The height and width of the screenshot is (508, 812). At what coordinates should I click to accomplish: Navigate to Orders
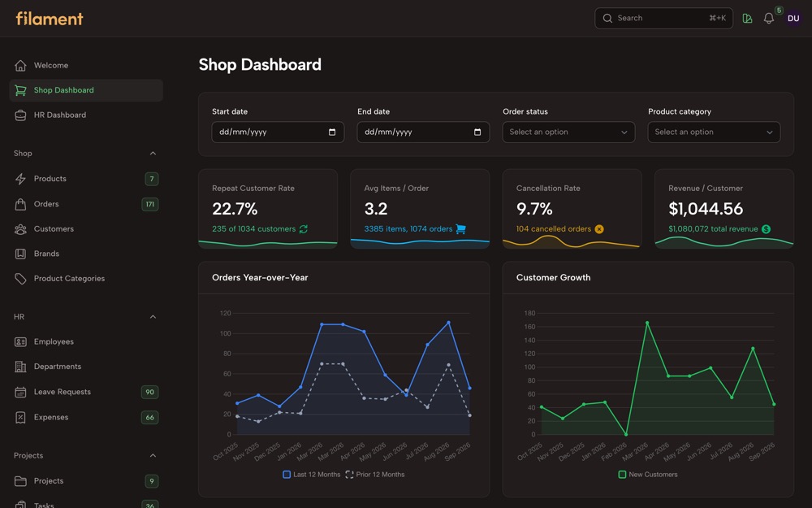pyautogui.click(x=86, y=204)
